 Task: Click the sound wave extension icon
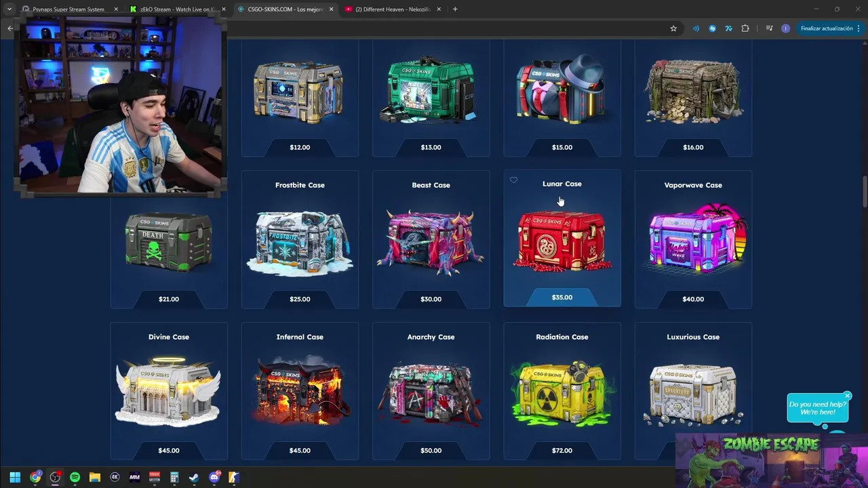tap(696, 28)
